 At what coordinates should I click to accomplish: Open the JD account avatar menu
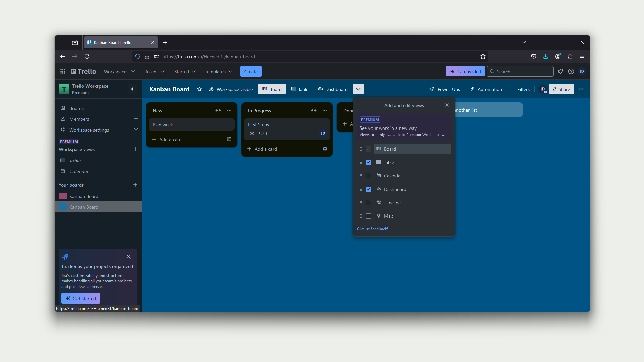[582, 71]
